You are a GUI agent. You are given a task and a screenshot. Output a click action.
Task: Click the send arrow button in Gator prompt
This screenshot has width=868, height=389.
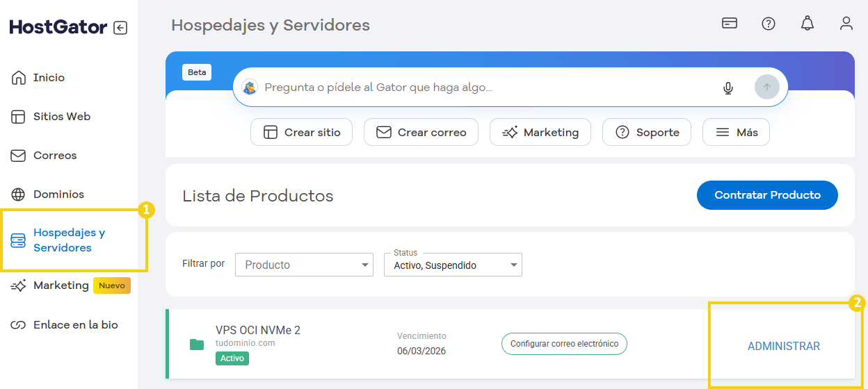pos(767,87)
